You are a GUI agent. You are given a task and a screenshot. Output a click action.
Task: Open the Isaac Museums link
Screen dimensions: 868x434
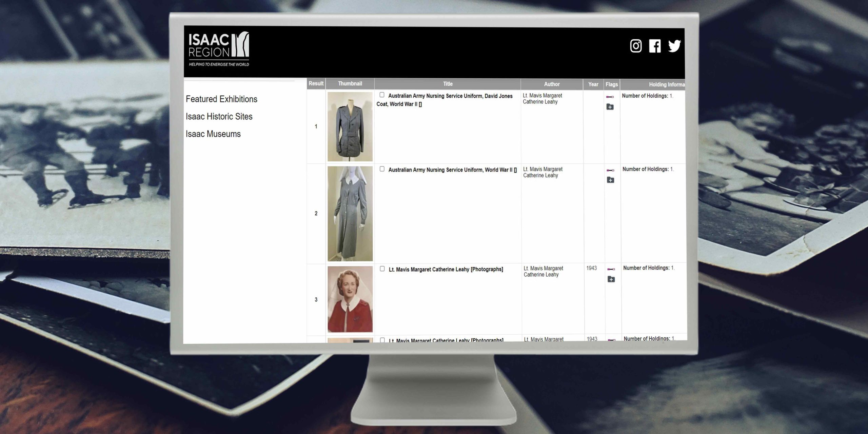(213, 134)
